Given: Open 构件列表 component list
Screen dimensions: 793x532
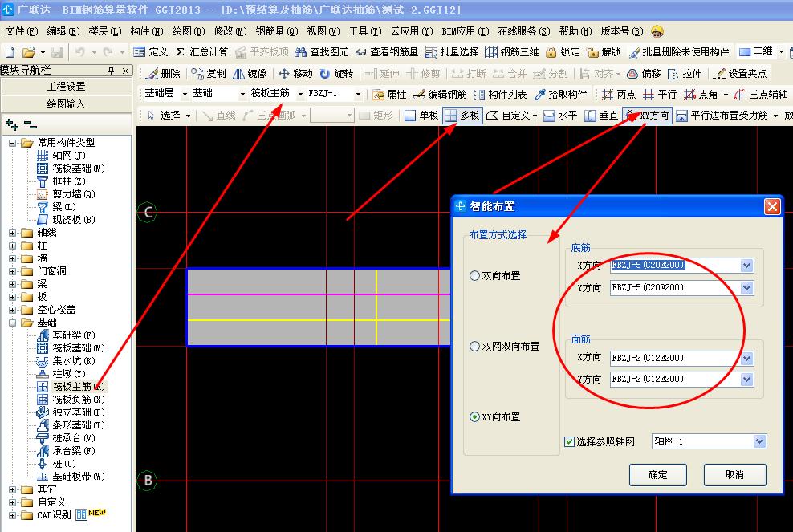Looking at the screenshot, I should tap(500, 95).
